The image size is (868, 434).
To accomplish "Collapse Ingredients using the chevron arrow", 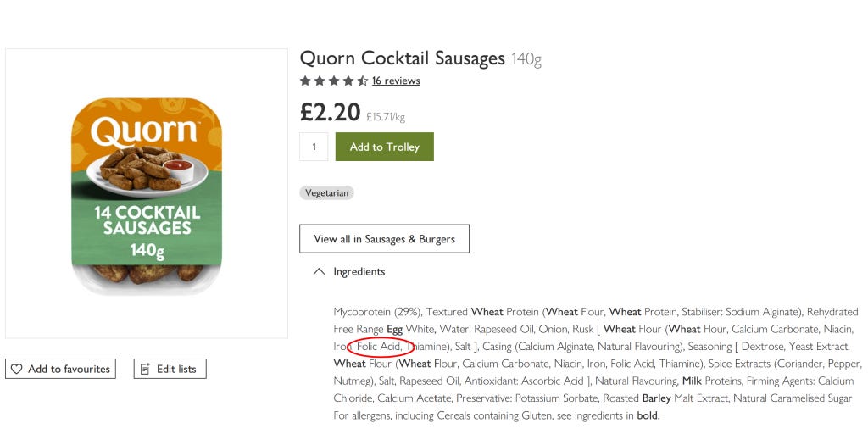I will [319, 272].
